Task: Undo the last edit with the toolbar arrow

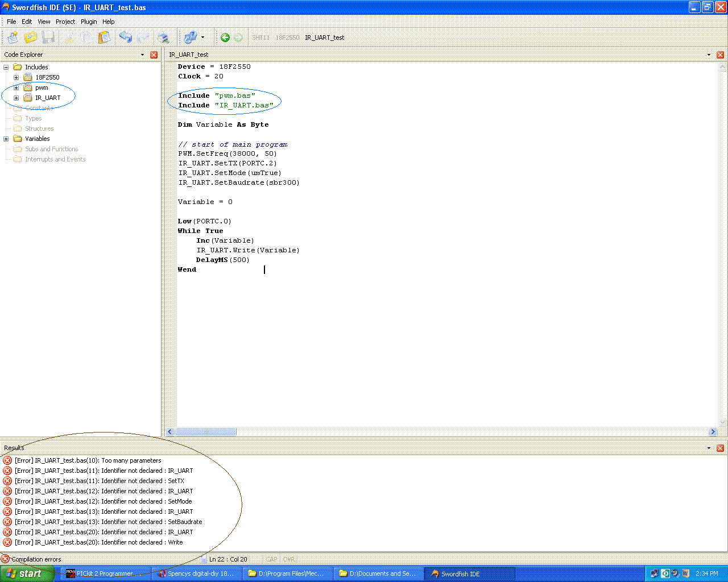Action: pyautogui.click(x=125, y=38)
